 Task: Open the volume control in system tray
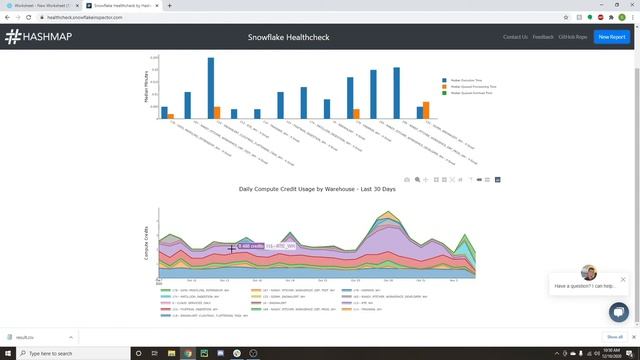point(597,353)
